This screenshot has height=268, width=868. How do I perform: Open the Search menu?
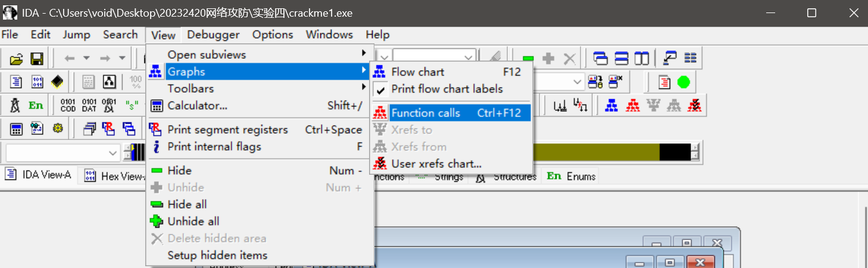pos(120,34)
